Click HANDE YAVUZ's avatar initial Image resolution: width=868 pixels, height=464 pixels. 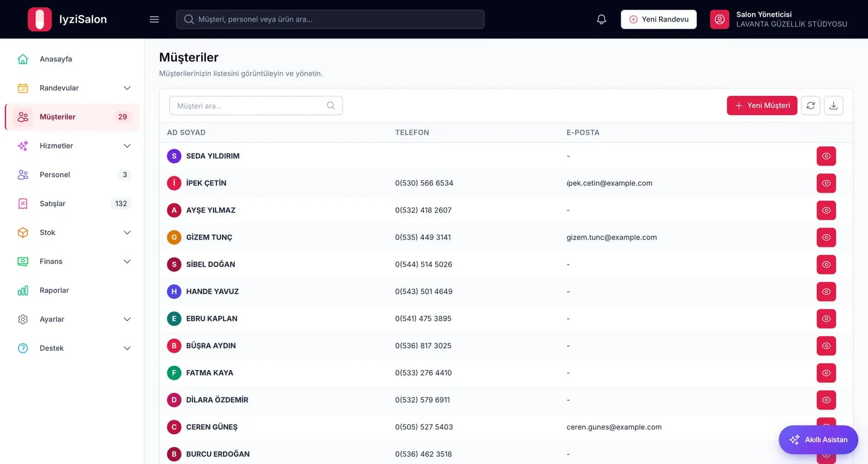(174, 292)
